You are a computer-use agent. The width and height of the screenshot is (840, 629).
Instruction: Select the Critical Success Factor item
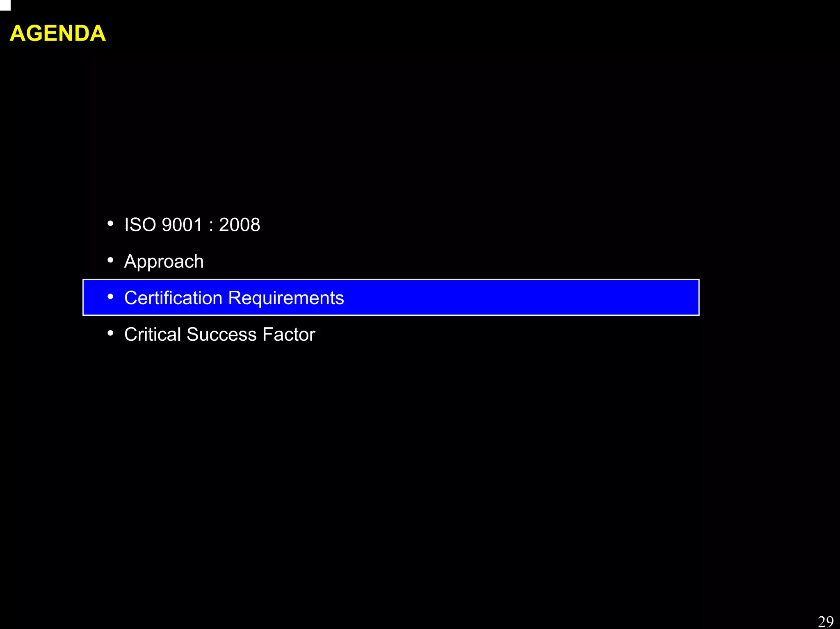pos(219,335)
